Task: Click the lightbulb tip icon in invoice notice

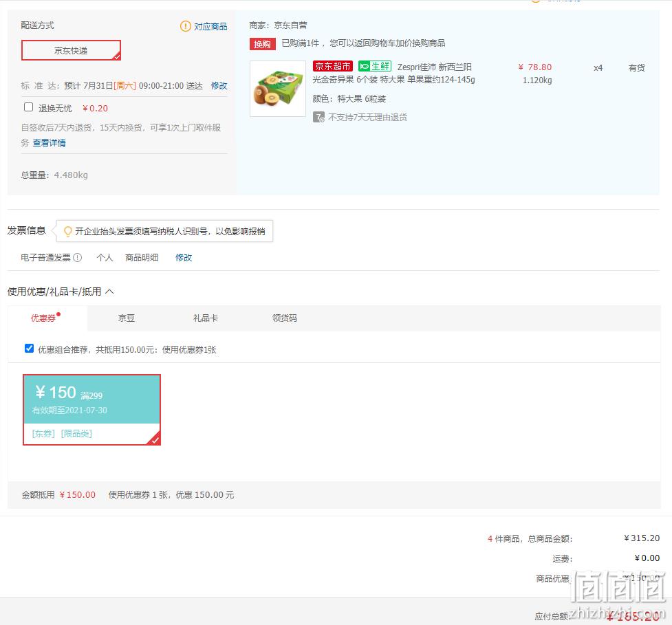Action: click(67, 232)
